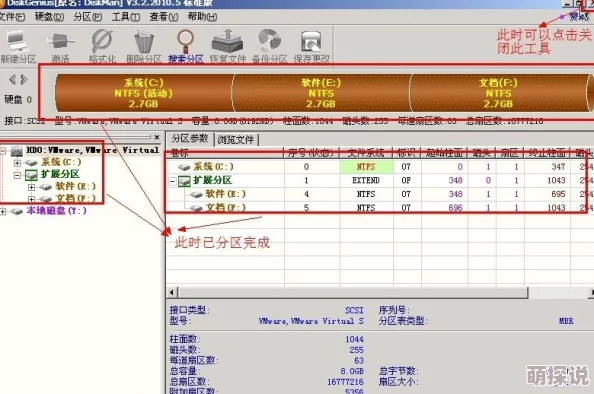This screenshot has width=594, height=394.
Task: Click the 标识 column header
Action: [407, 153]
